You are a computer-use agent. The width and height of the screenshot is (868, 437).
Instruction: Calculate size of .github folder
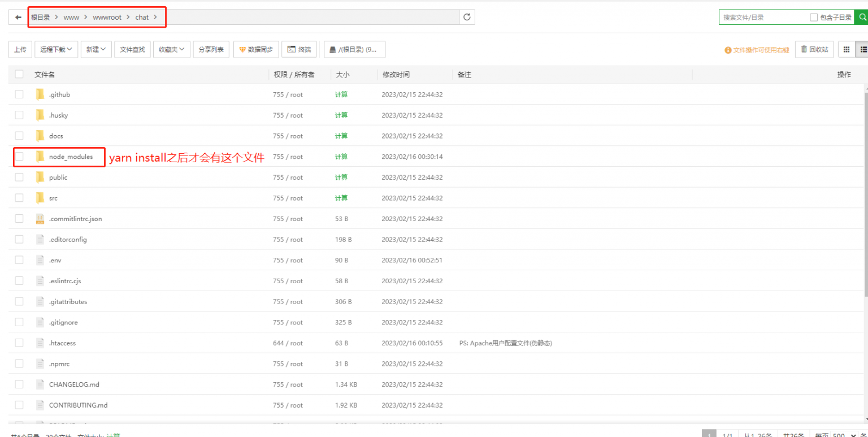(341, 94)
